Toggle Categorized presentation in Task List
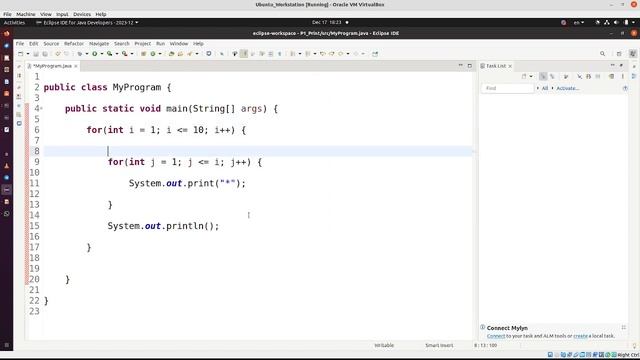 click(x=542, y=76)
